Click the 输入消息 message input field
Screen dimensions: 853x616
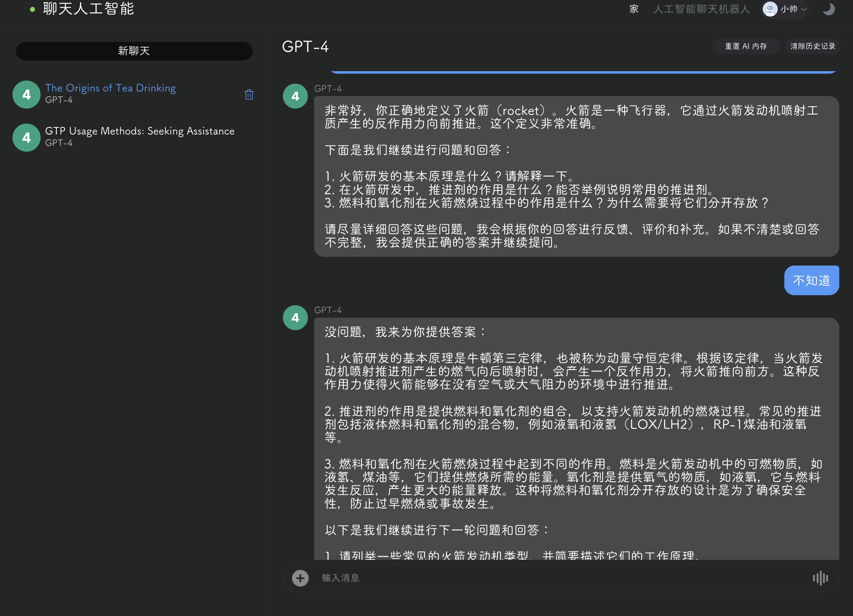point(557,578)
